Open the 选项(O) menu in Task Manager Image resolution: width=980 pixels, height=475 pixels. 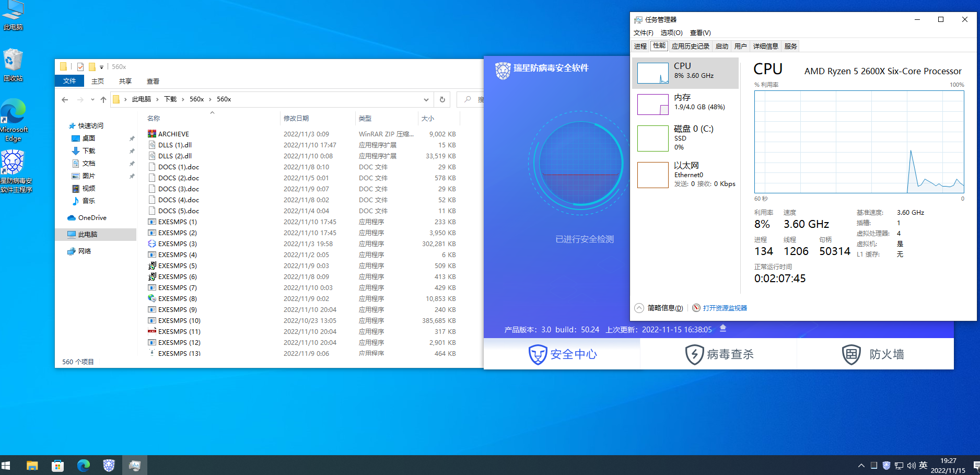(x=671, y=32)
